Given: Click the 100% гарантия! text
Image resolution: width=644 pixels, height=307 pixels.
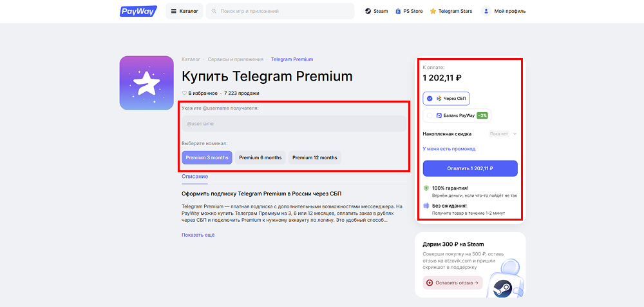Looking at the screenshot, I should pyautogui.click(x=450, y=188).
